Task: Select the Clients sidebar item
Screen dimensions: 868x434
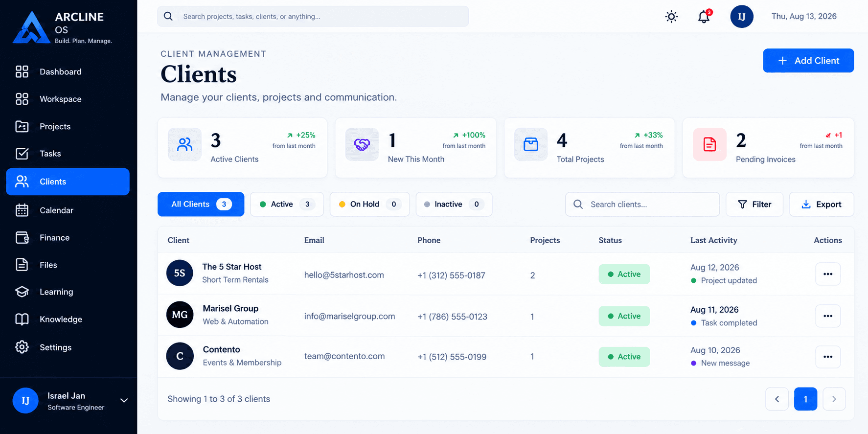Action: pos(68,182)
